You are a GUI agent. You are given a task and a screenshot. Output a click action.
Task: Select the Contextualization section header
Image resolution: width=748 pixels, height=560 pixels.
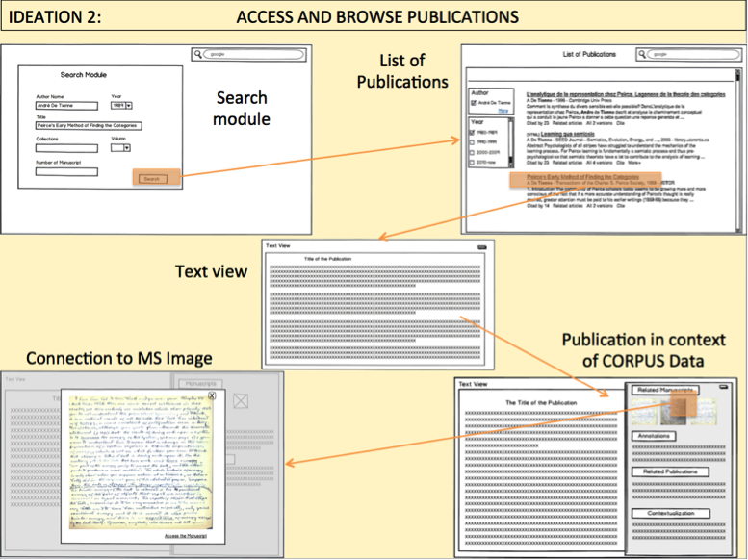(671, 513)
